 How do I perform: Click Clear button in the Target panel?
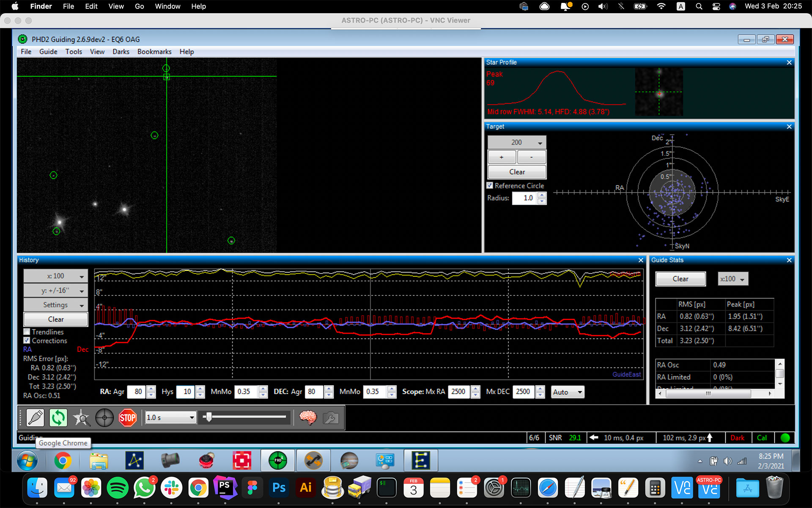point(517,172)
